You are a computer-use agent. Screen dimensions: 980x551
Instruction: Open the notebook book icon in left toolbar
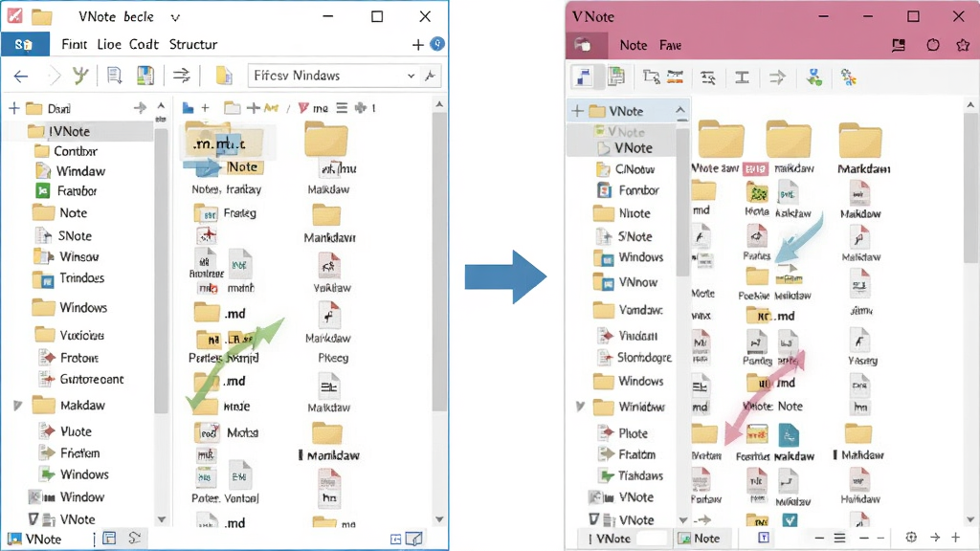pyautogui.click(x=145, y=76)
